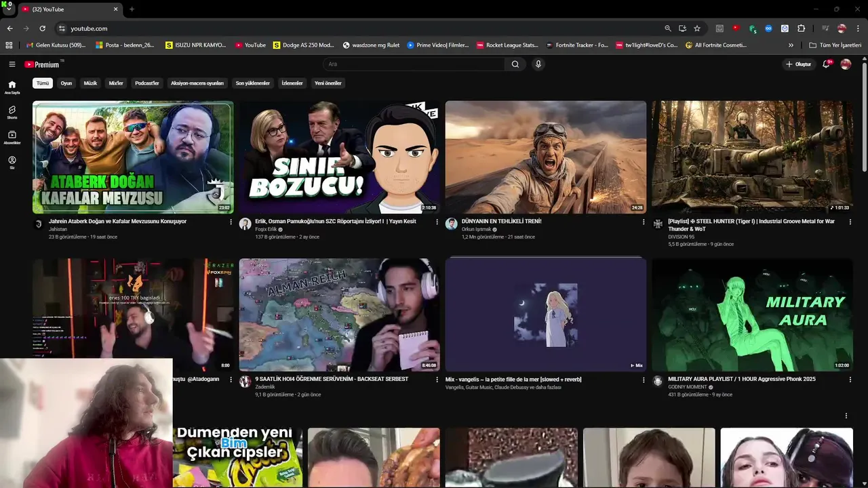
Task: Click the search magnifier button
Action: pyautogui.click(x=515, y=64)
